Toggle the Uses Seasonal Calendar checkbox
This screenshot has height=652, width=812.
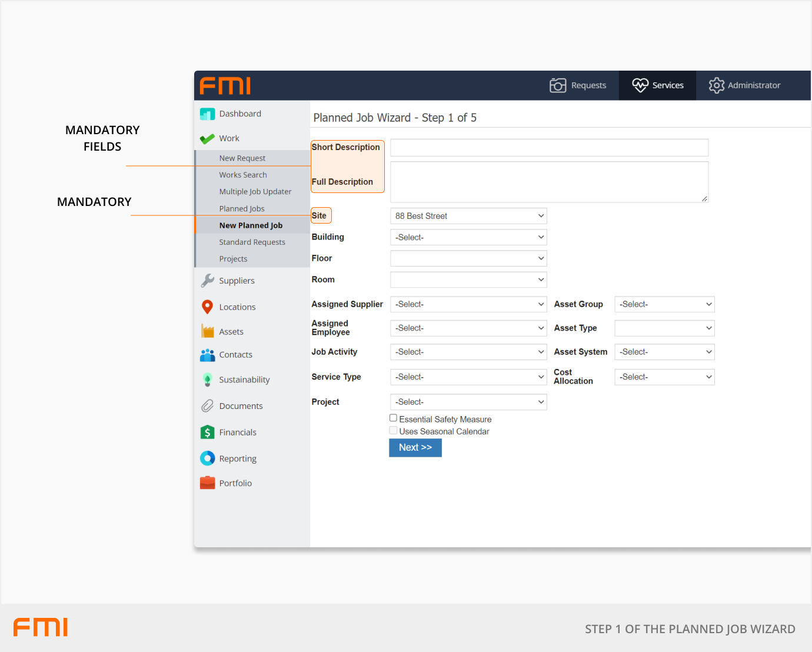[393, 431]
